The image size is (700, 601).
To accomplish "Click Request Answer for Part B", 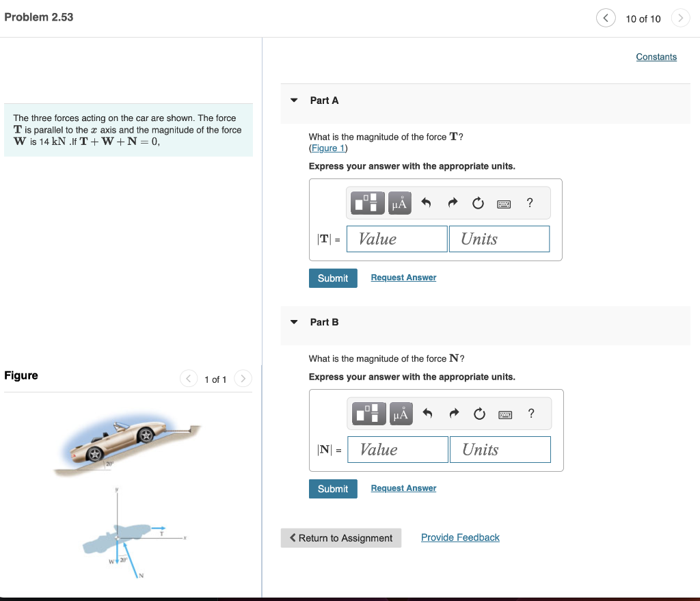I will click(x=403, y=488).
